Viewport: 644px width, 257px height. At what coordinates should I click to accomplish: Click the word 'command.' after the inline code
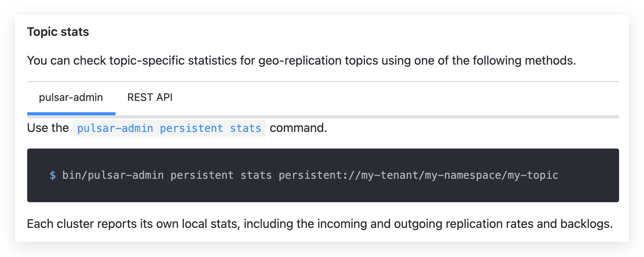[x=298, y=128]
